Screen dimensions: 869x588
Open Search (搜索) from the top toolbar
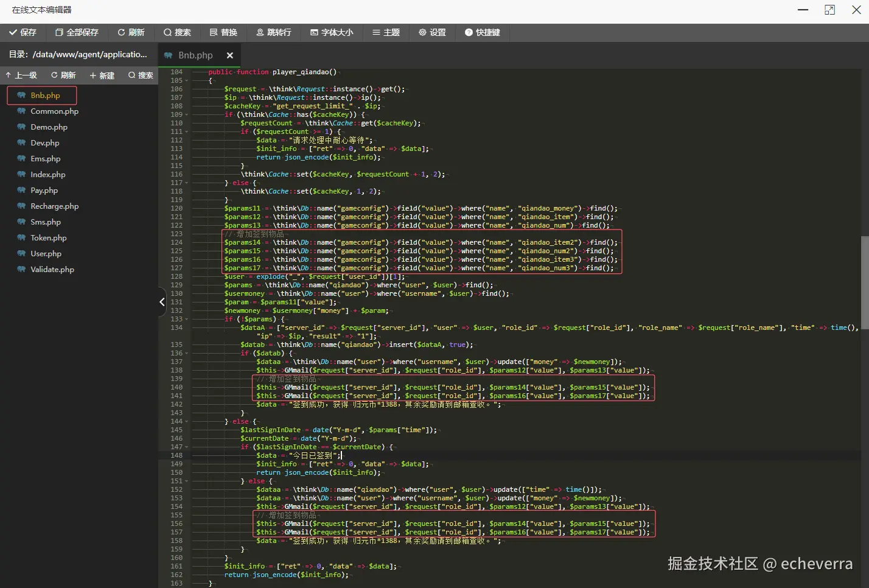click(177, 32)
